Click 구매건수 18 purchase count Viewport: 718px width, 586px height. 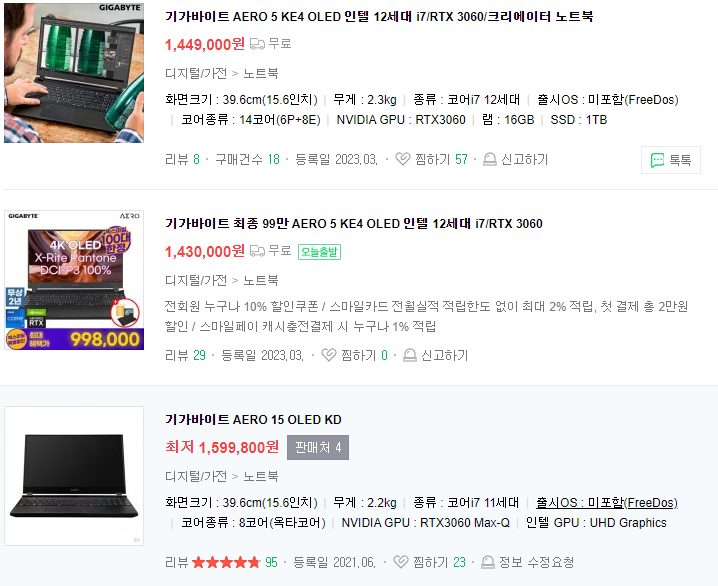click(247, 159)
